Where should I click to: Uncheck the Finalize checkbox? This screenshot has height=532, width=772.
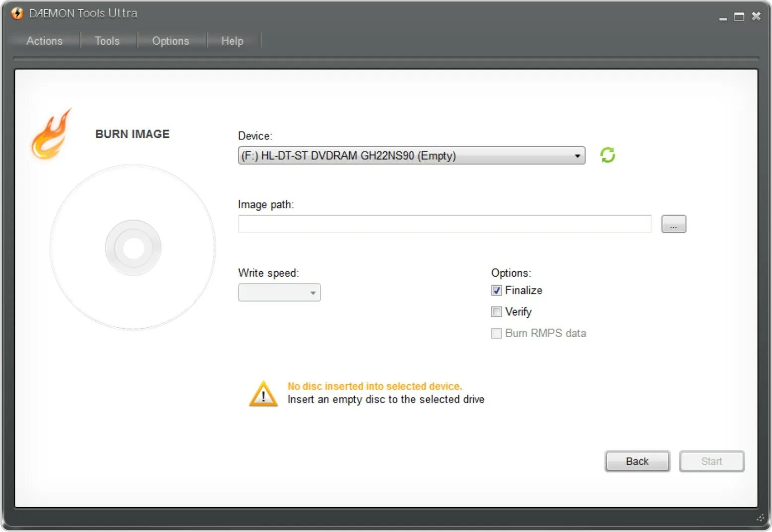pyautogui.click(x=496, y=291)
